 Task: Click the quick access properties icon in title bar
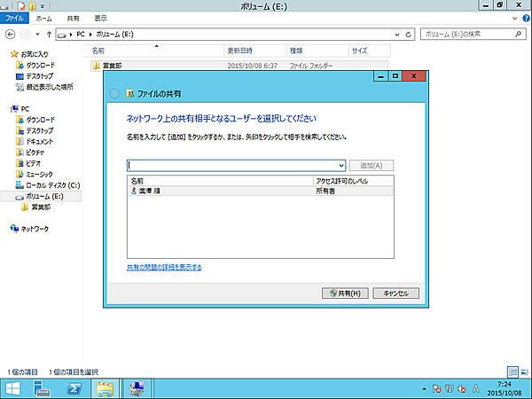[x=21, y=6]
